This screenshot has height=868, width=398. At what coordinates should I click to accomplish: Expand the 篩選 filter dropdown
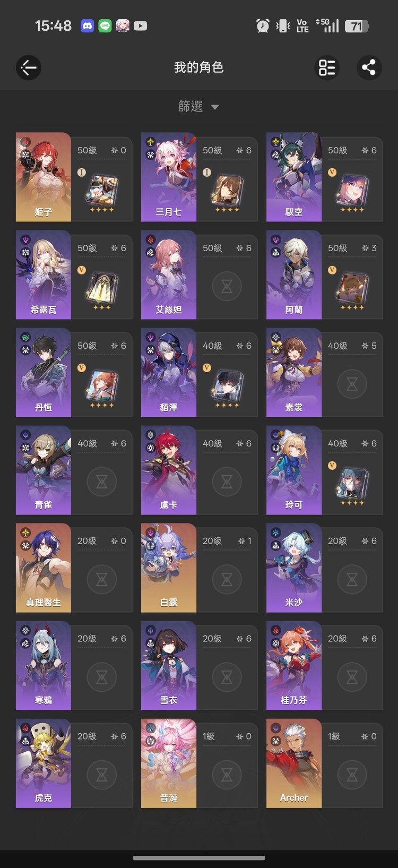point(198,107)
